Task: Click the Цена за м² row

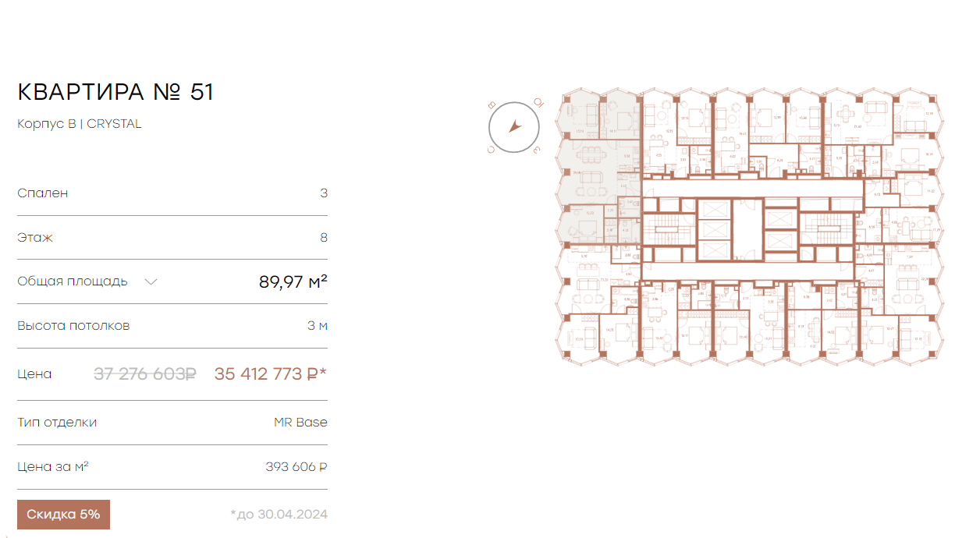Action: point(172,467)
